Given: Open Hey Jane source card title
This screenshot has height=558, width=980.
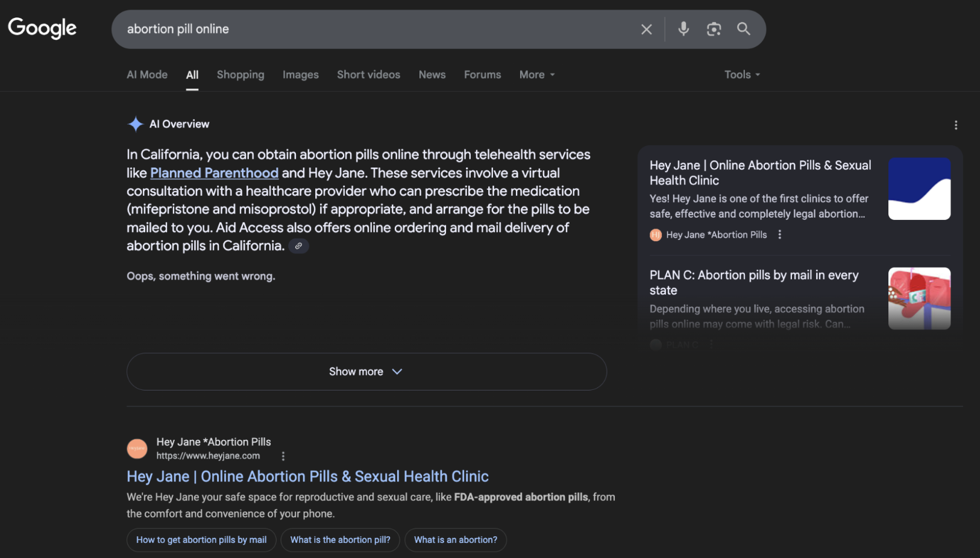Looking at the screenshot, I should click(761, 173).
